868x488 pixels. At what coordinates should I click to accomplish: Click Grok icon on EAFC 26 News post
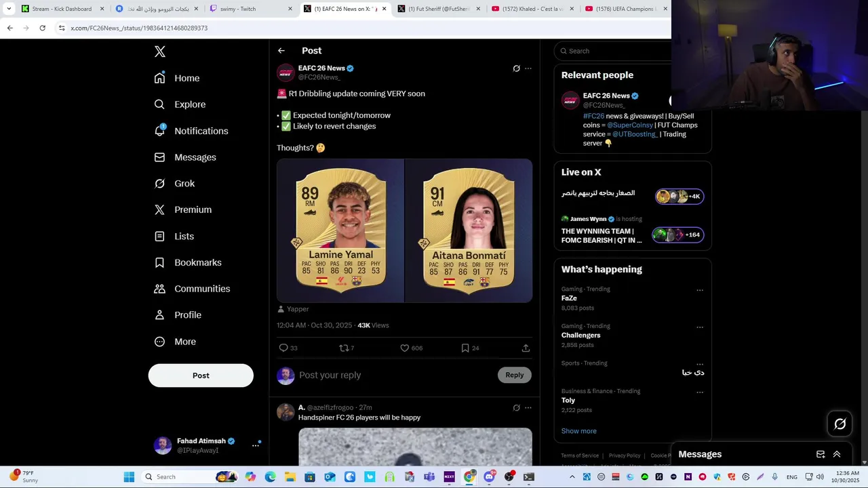tap(516, 68)
